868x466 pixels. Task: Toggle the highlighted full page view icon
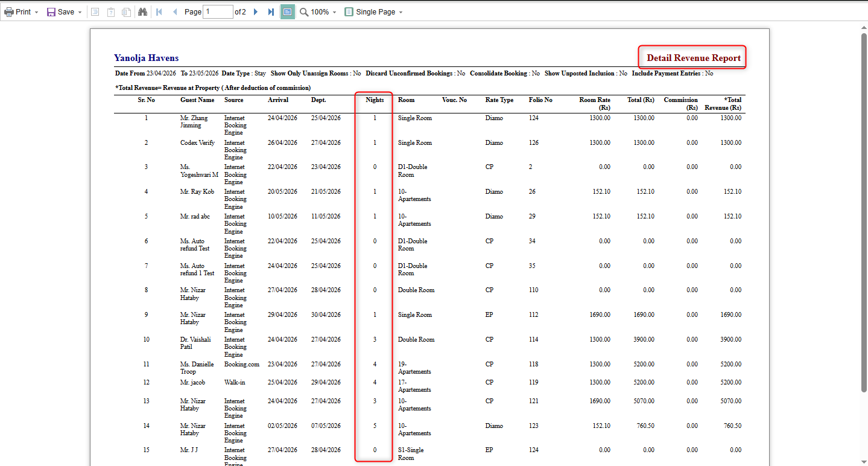point(288,12)
